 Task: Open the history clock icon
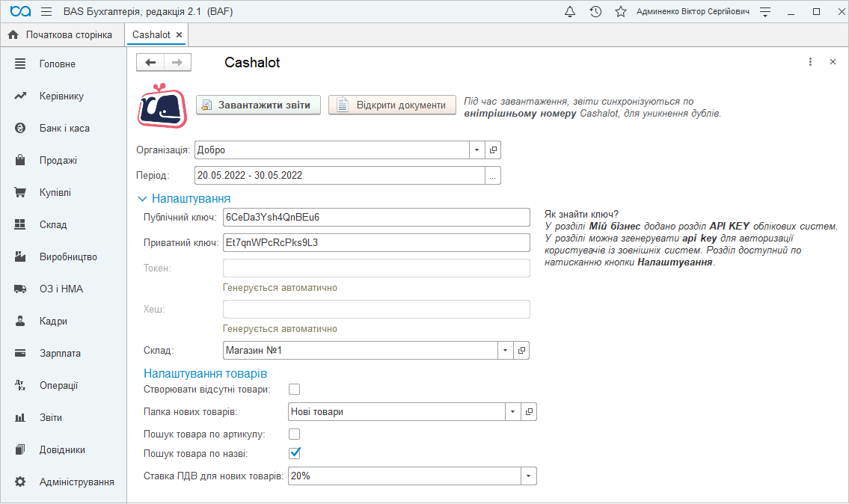595,12
